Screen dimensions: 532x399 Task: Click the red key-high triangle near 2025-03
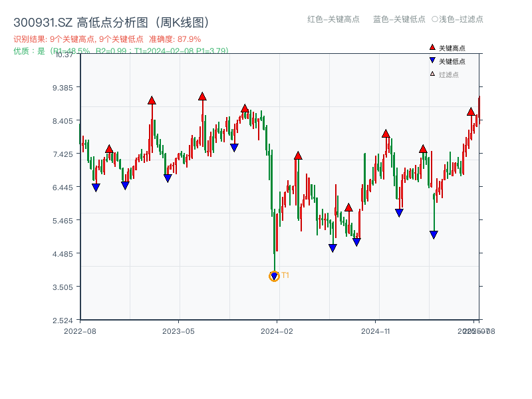[x=423, y=148]
